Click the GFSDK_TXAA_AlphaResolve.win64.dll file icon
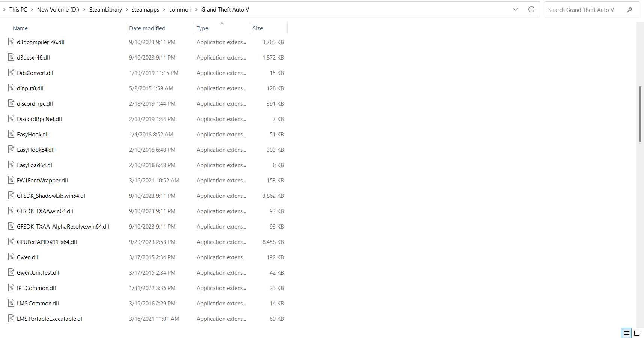Viewport: 644px width, 338px height. 11,226
